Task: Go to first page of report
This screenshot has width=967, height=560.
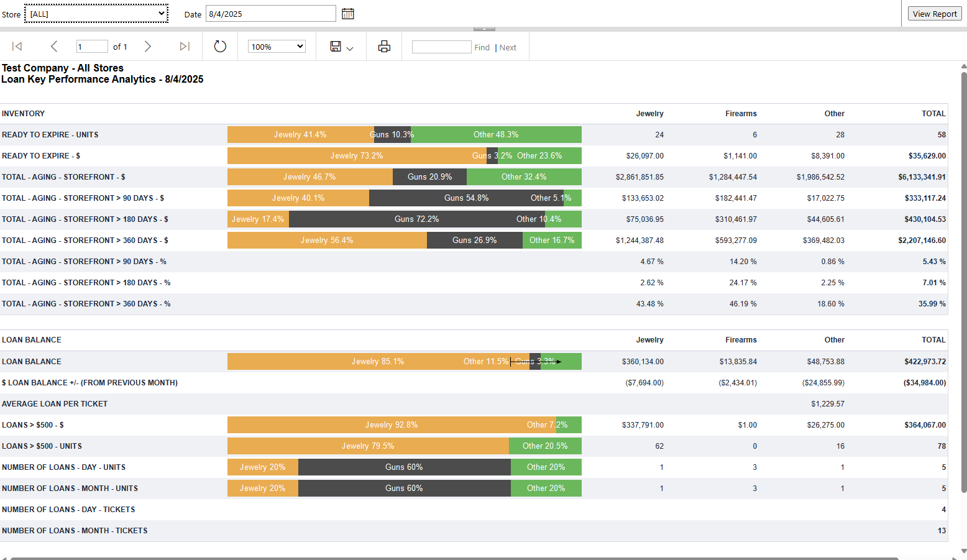Action: click(x=17, y=47)
